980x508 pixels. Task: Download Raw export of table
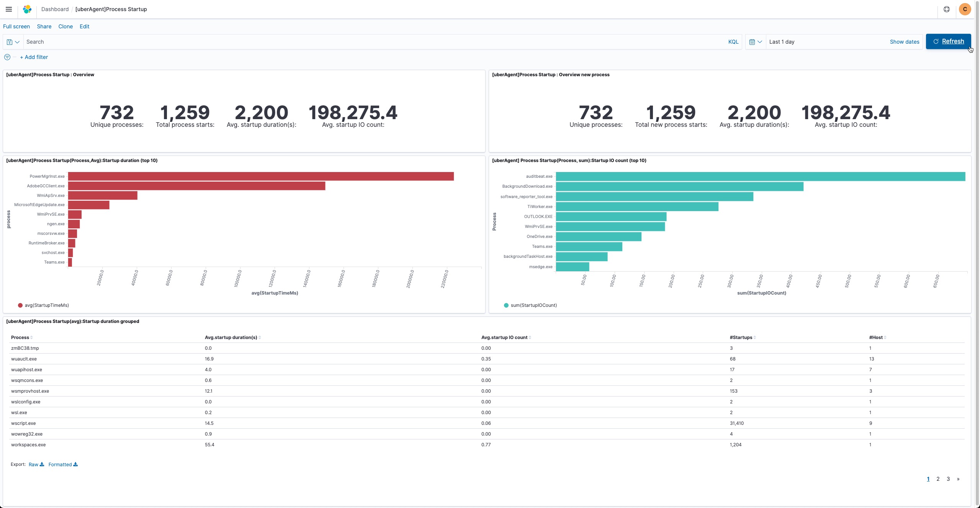tap(36, 464)
